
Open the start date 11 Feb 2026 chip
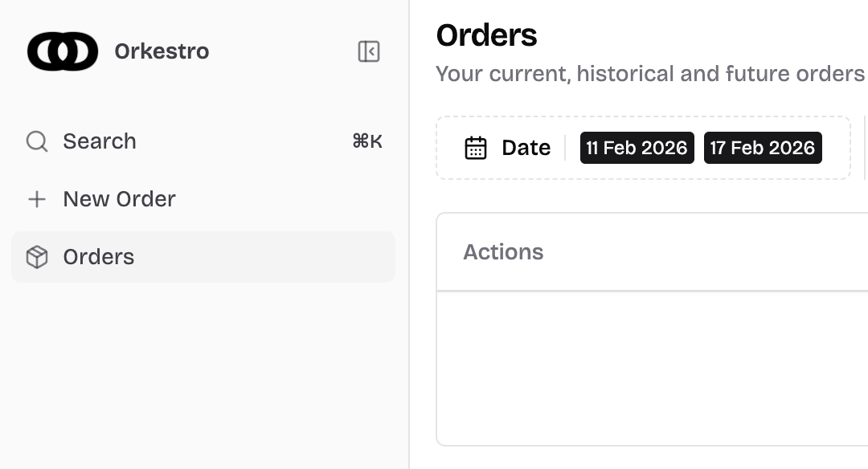(x=637, y=148)
